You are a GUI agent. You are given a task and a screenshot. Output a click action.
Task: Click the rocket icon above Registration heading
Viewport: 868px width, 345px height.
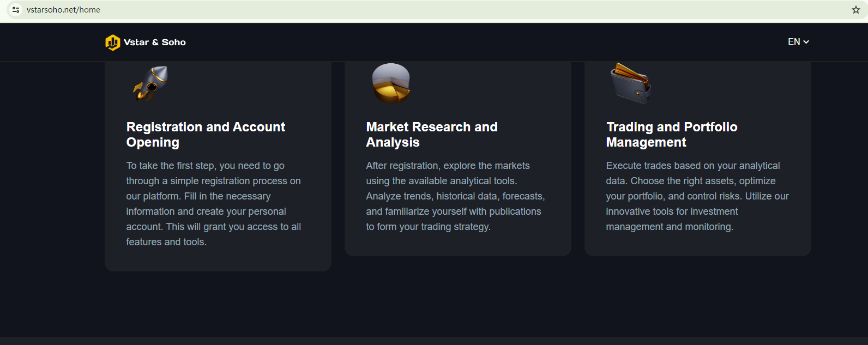(151, 83)
